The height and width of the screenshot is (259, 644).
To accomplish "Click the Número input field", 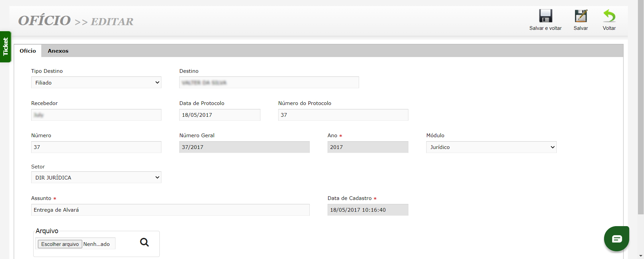I will click(x=96, y=147).
